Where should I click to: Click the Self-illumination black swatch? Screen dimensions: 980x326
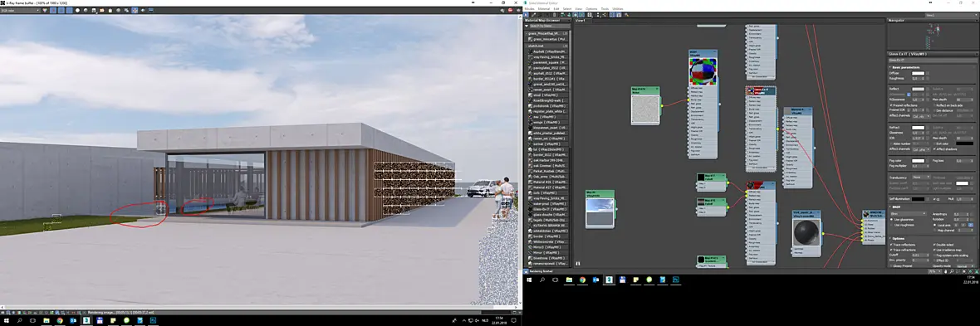(918, 199)
